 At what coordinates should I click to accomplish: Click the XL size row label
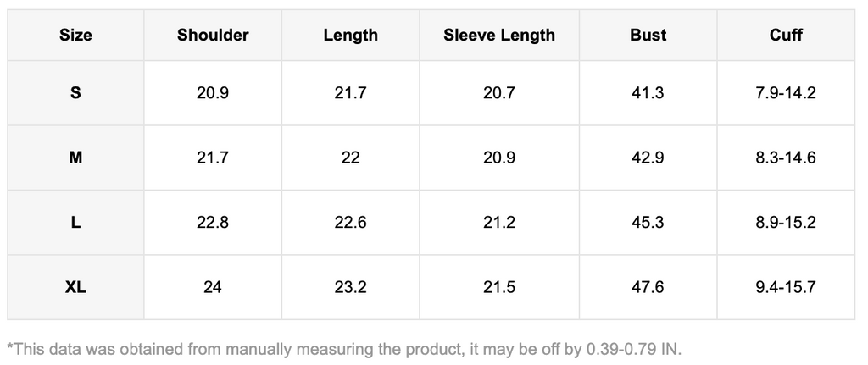(75, 287)
